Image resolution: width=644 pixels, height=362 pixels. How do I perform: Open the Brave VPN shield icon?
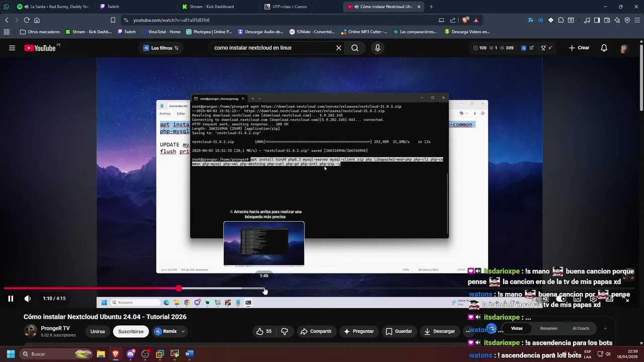627,20
